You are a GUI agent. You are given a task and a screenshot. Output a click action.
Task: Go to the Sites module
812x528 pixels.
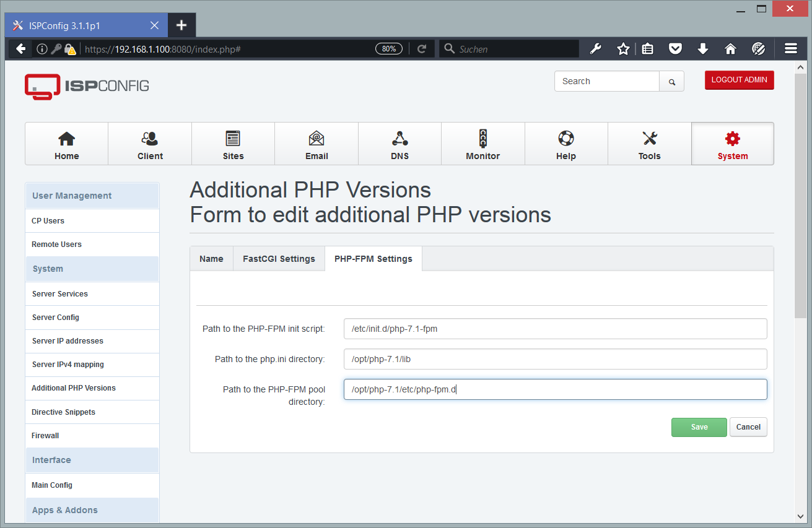(233, 144)
